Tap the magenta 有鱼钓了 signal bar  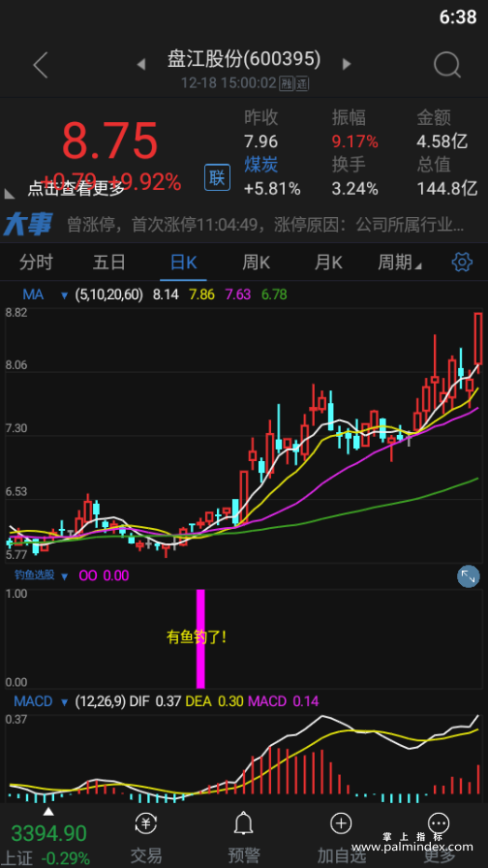pos(200,638)
